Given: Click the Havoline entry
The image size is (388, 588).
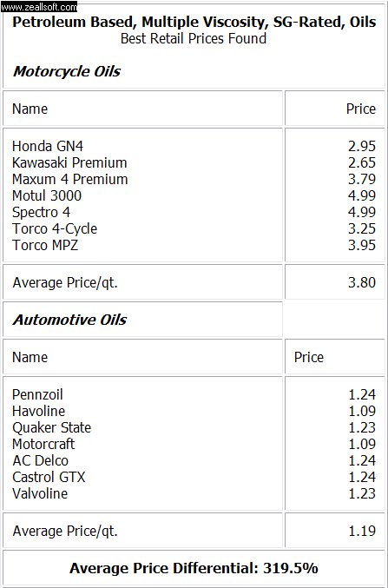Looking at the screenshot, I should pos(38,411).
